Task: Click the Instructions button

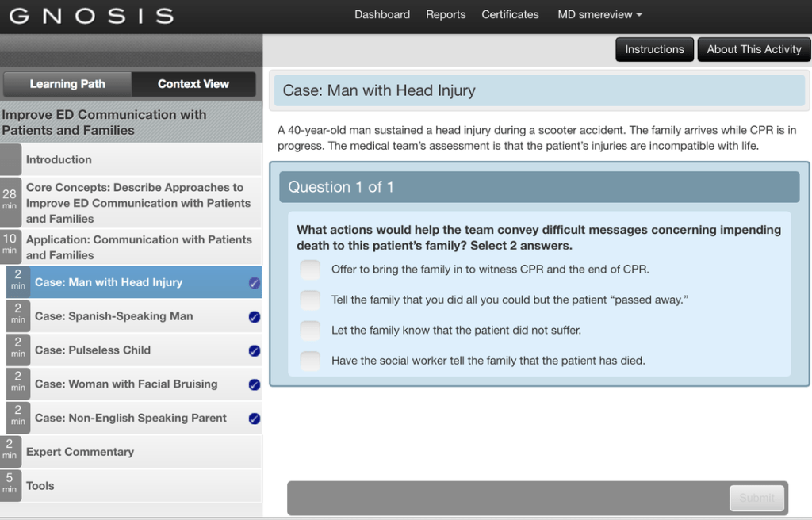Action: point(654,49)
